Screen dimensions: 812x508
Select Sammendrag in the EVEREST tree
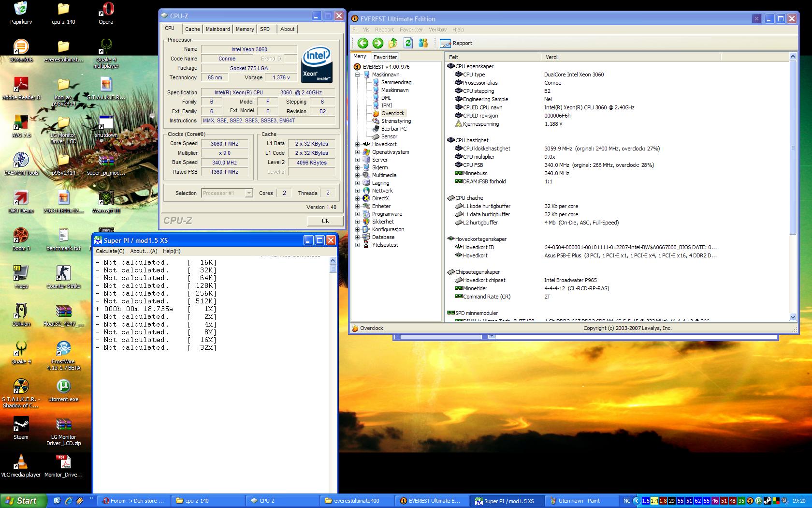[x=396, y=82]
